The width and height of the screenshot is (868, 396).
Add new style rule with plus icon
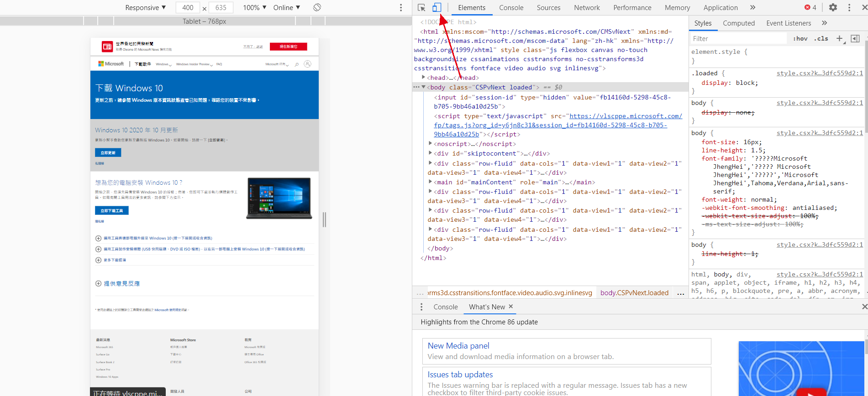(840, 39)
